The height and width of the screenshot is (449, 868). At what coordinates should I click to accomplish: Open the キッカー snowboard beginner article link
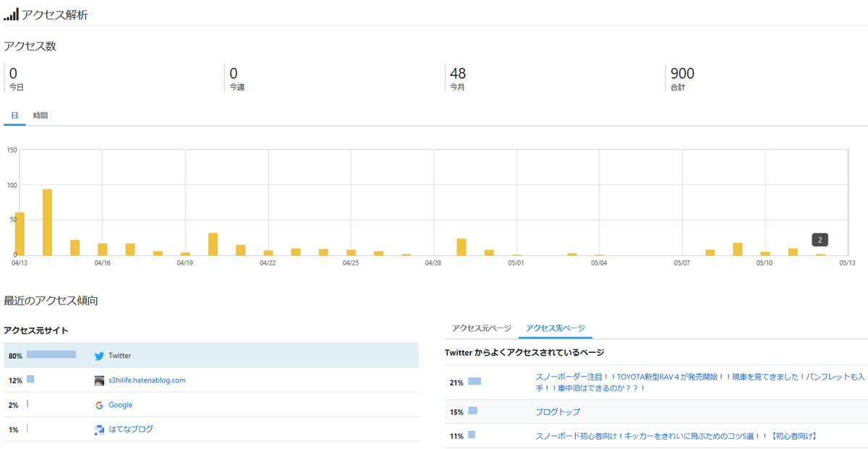click(676, 436)
